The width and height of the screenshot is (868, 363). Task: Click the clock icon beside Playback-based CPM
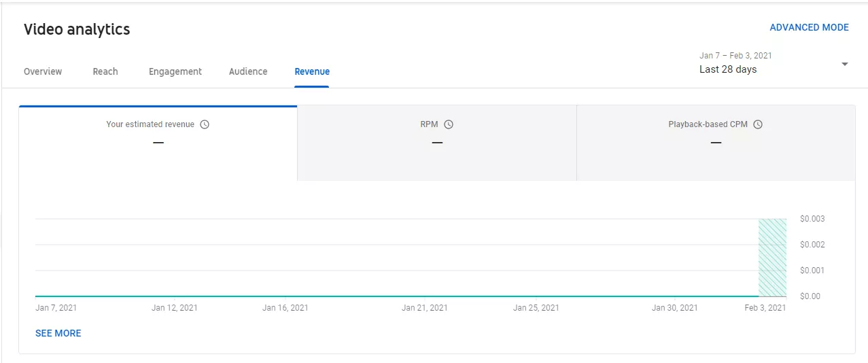(758, 124)
